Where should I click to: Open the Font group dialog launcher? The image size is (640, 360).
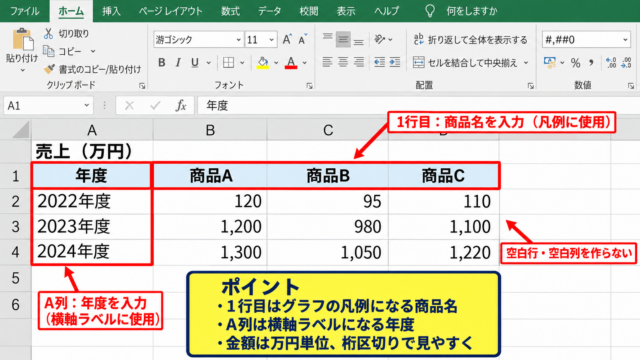[309, 86]
